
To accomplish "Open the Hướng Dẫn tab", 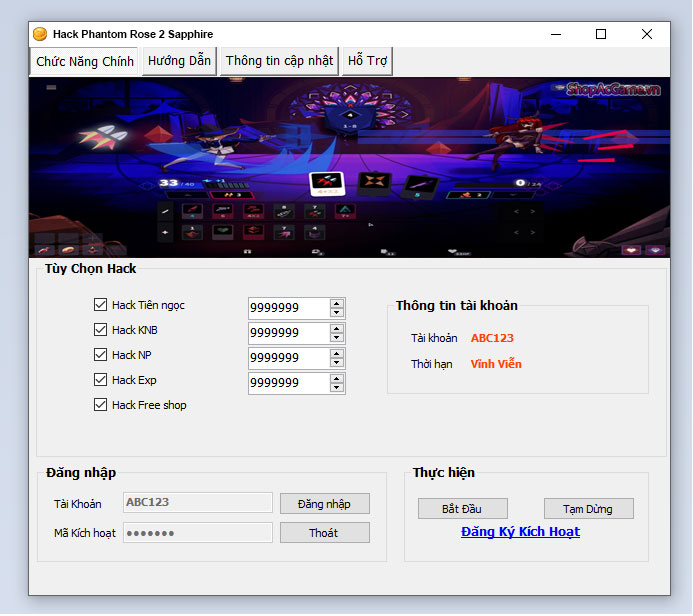I will (x=179, y=61).
